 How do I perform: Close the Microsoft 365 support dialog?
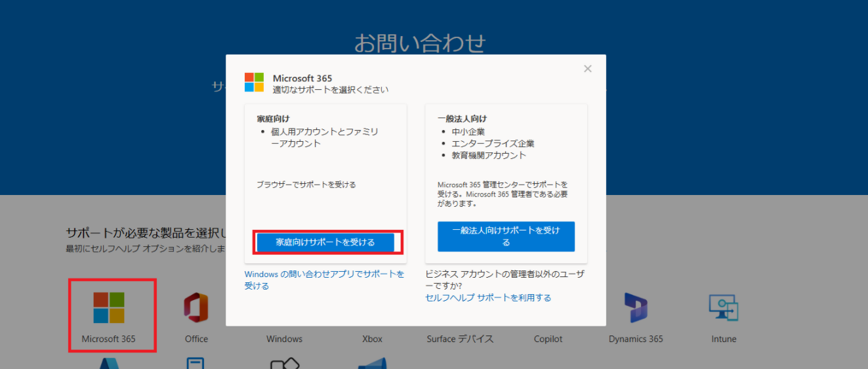588,68
